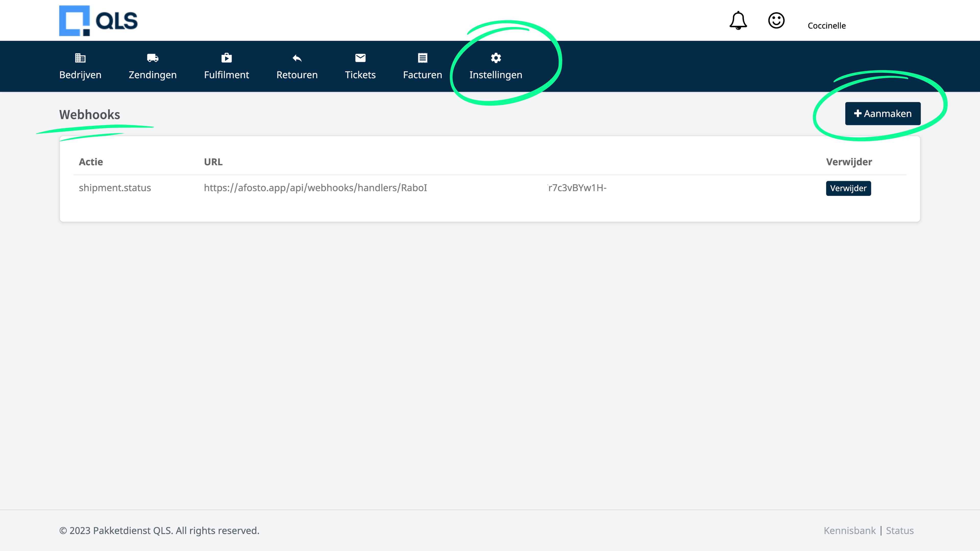980x551 pixels.
Task: Open the Bedrijven menu label
Action: point(80,75)
